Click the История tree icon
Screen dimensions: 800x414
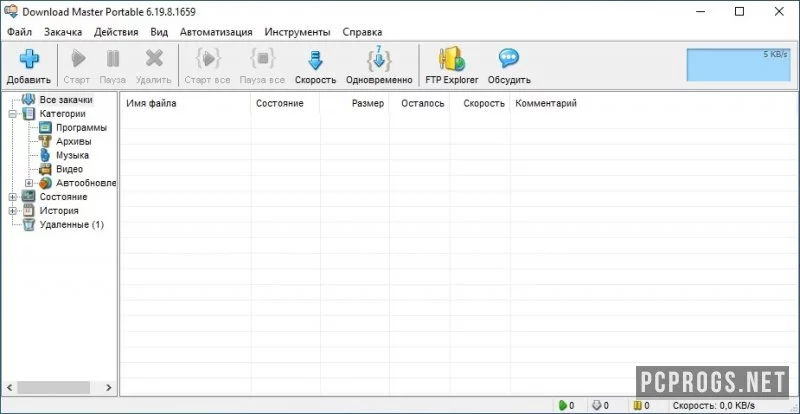(x=29, y=210)
